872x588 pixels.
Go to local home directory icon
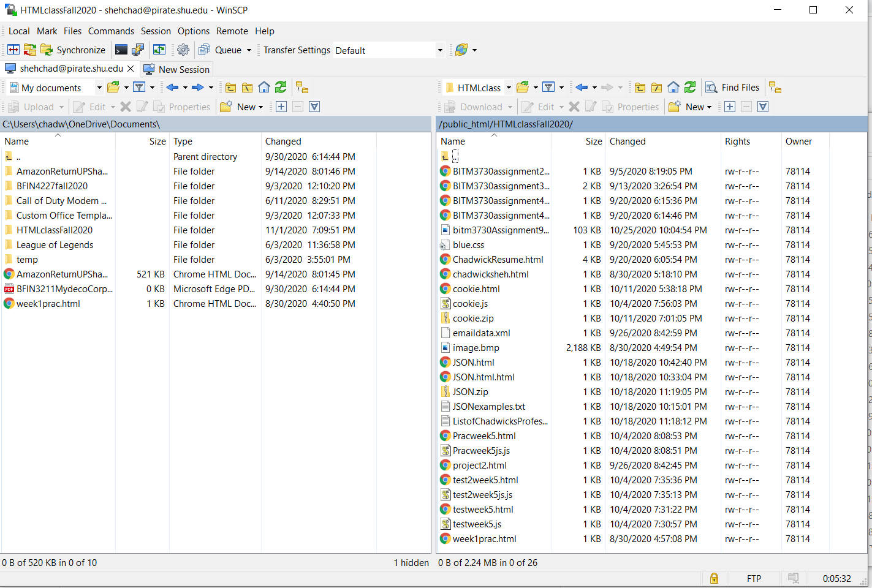(264, 88)
